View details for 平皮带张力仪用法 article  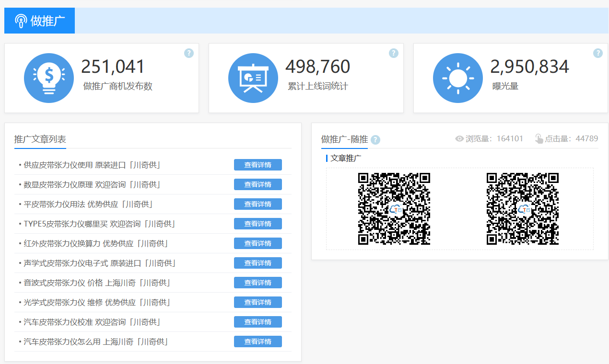click(x=258, y=204)
